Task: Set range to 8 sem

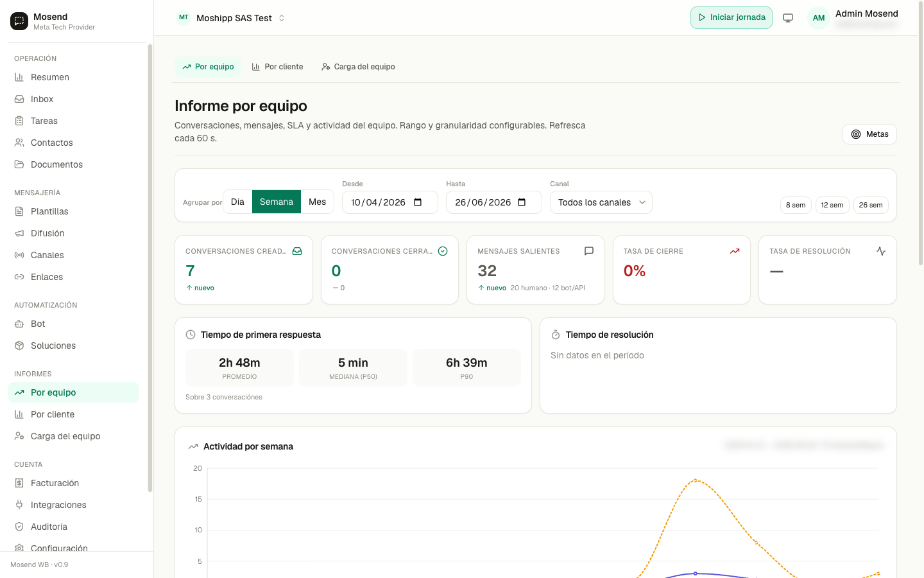Action: (x=796, y=205)
